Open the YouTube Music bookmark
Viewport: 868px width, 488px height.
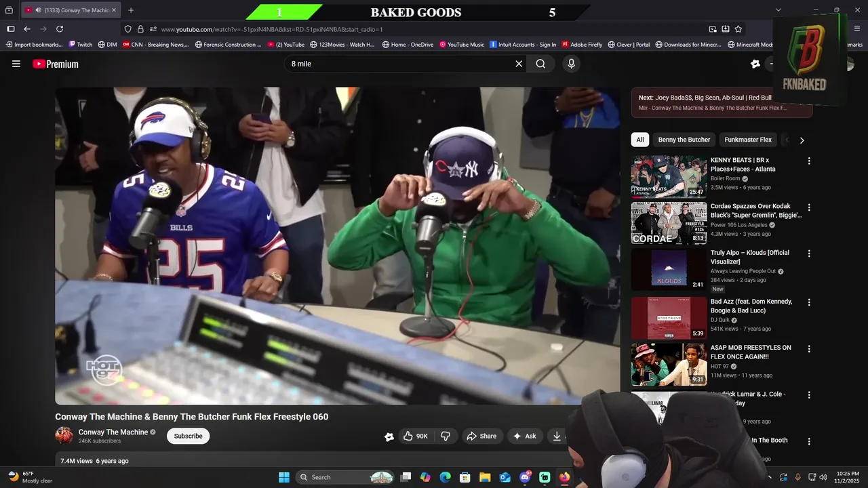click(x=462, y=45)
